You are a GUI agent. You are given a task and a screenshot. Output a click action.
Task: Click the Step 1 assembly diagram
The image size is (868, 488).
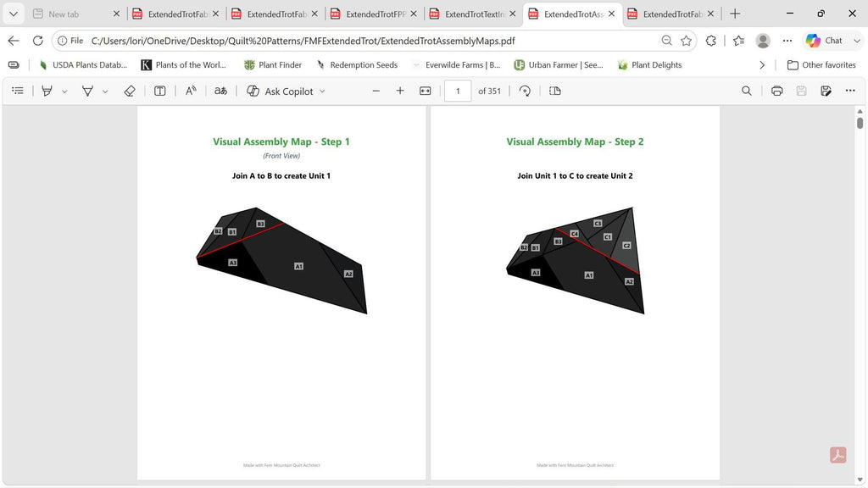coord(281,261)
